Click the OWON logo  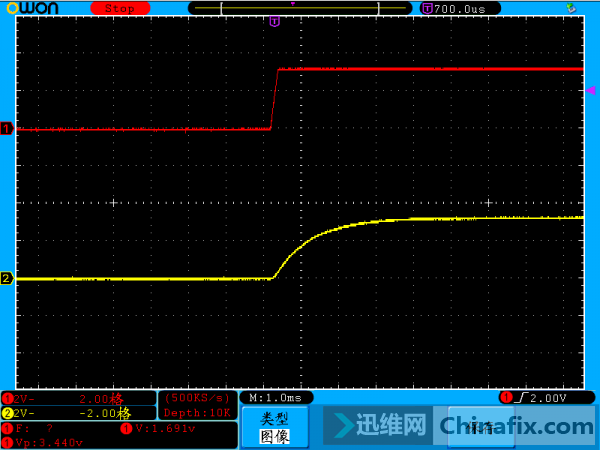(33, 8)
